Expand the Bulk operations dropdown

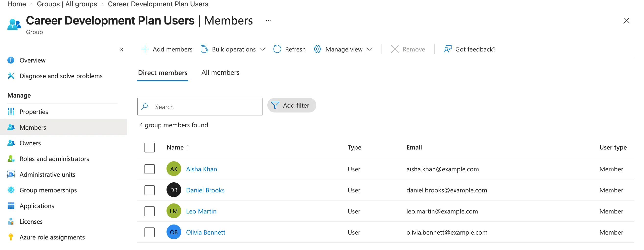click(x=233, y=49)
